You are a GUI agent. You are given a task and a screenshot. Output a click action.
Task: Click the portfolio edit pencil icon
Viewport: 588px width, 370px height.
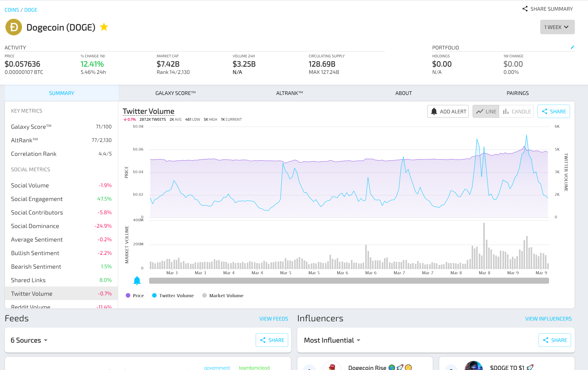[572, 47]
